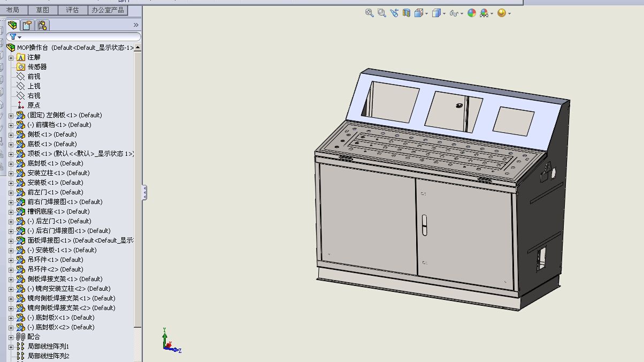Click the Edit Appearance color ball

472,13
